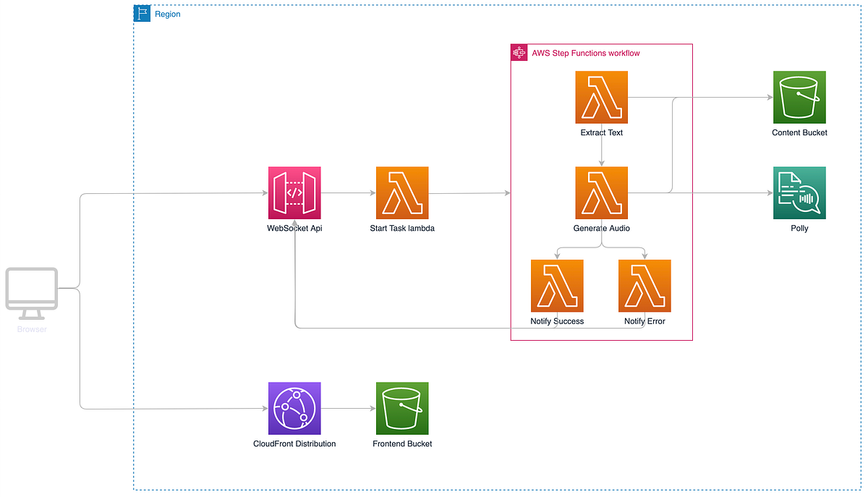The width and height of the screenshot is (868, 497).
Task: Open the Start Task lambda icon
Action: coord(402,192)
